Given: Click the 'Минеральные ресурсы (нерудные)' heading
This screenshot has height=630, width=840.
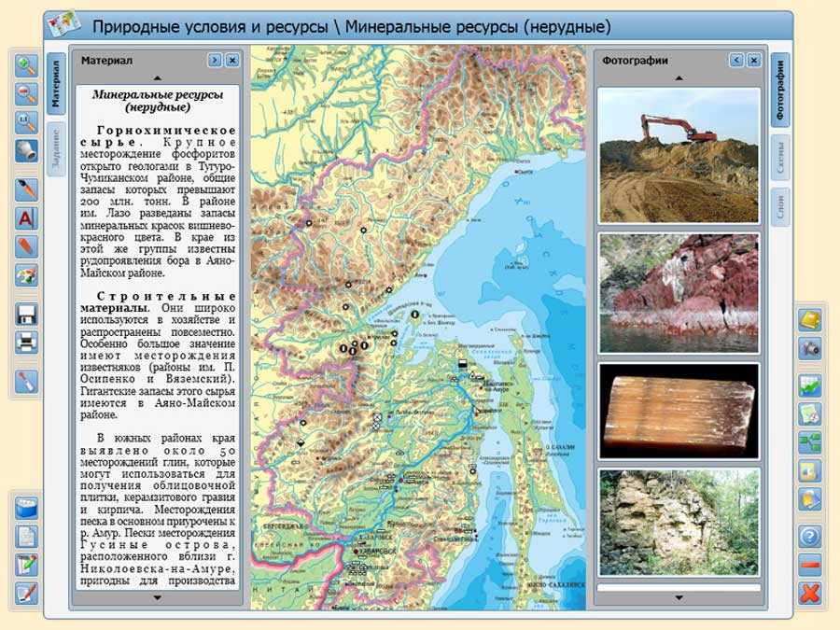Looking at the screenshot, I should [158, 101].
